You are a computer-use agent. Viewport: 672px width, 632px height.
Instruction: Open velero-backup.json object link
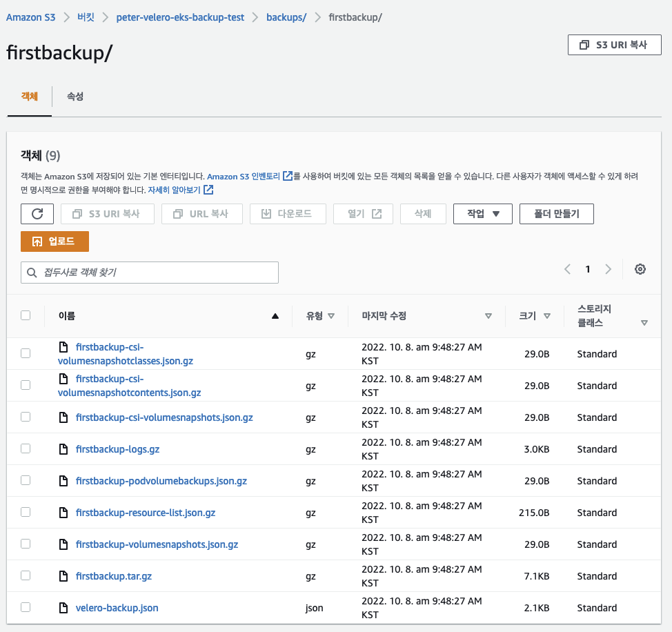(117, 608)
